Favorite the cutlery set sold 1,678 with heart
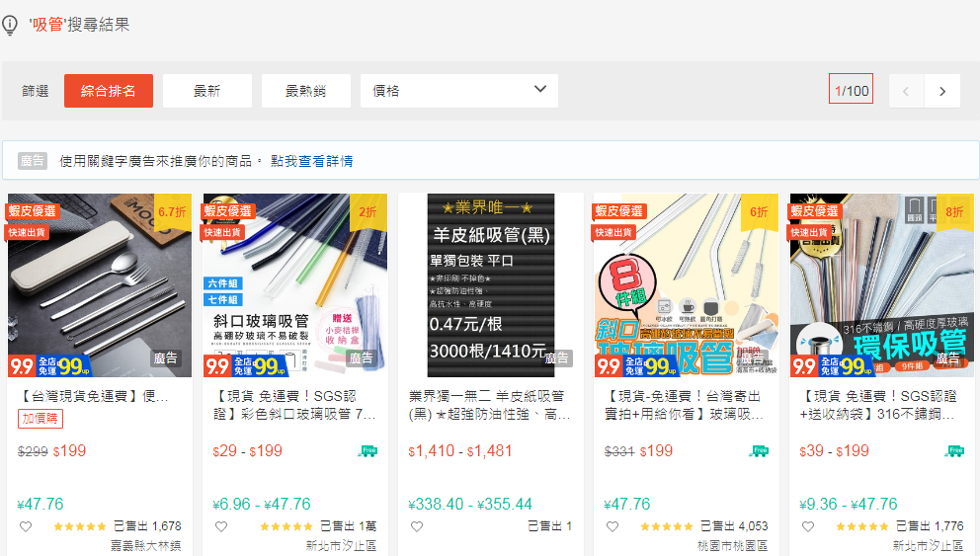The width and height of the screenshot is (980, 556). click(26, 526)
